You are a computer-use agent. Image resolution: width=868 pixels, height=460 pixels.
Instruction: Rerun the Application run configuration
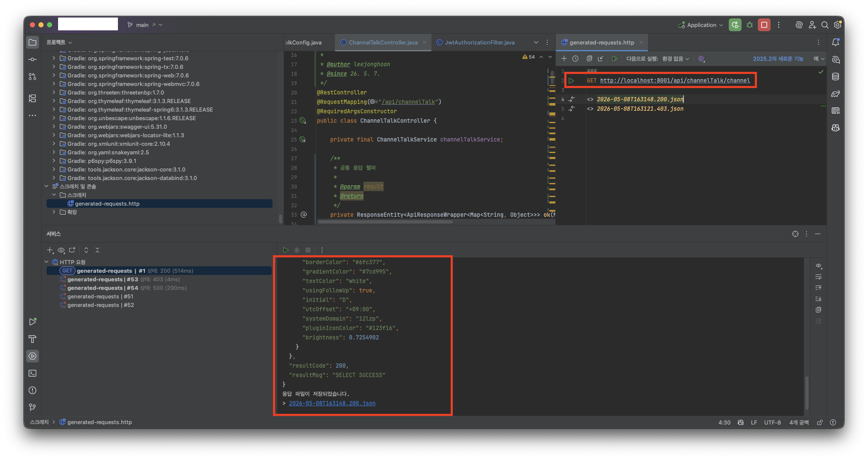pos(735,25)
